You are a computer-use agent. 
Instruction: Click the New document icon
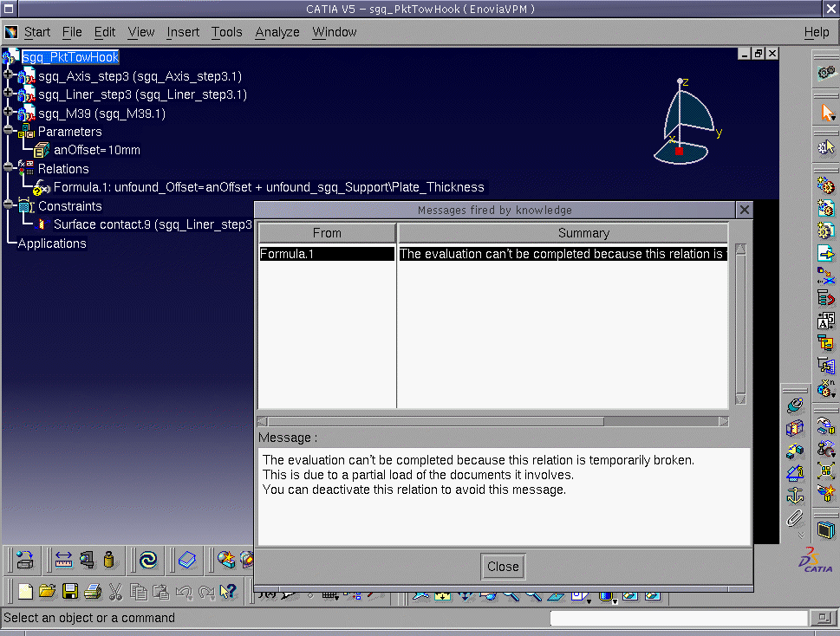coord(25,592)
